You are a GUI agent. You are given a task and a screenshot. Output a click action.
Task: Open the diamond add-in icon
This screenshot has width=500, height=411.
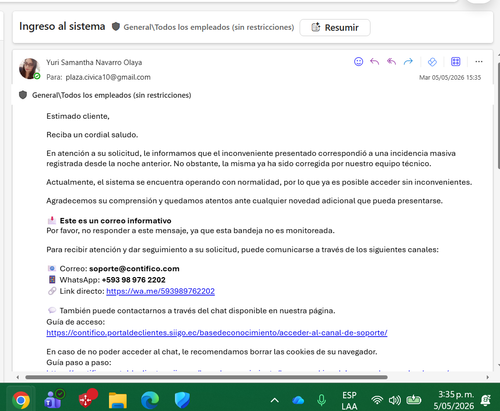click(x=432, y=62)
